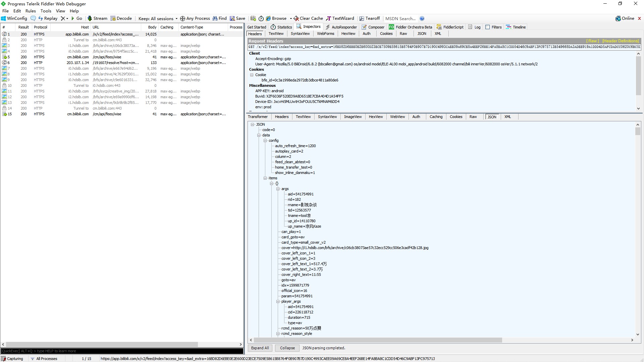This screenshot has height=362, width=644.
Task: Open the Timeline tab
Action: click(516, 27)
